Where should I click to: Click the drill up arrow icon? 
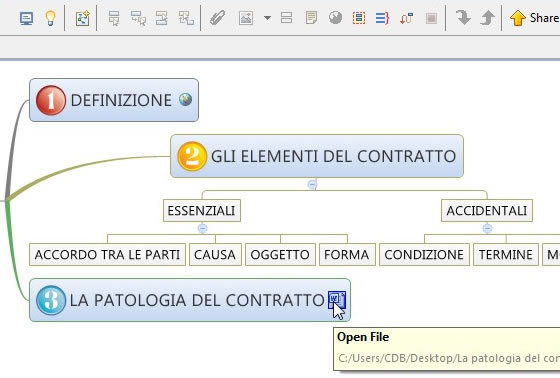[488, 18]
